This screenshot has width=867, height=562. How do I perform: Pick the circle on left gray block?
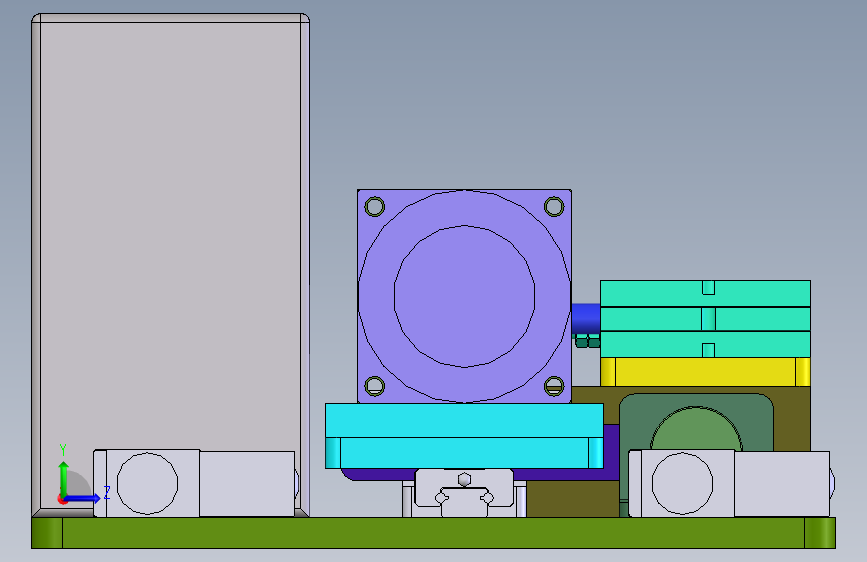click(x=147, y=483)
